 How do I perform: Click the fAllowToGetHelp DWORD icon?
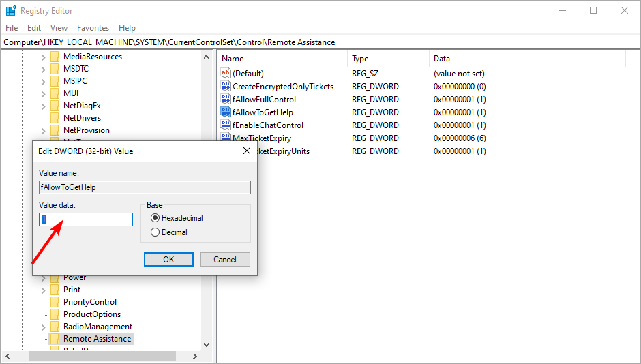[x=226, y=112]
